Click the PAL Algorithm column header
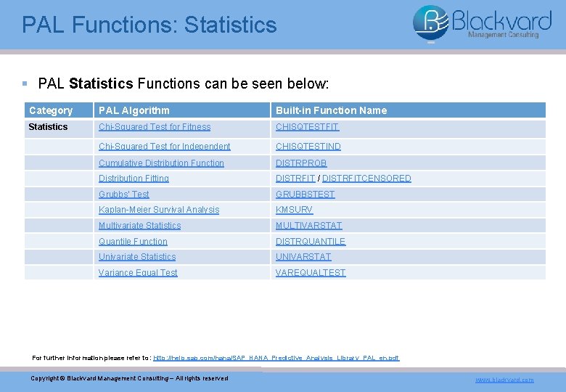 pos(182,110)
